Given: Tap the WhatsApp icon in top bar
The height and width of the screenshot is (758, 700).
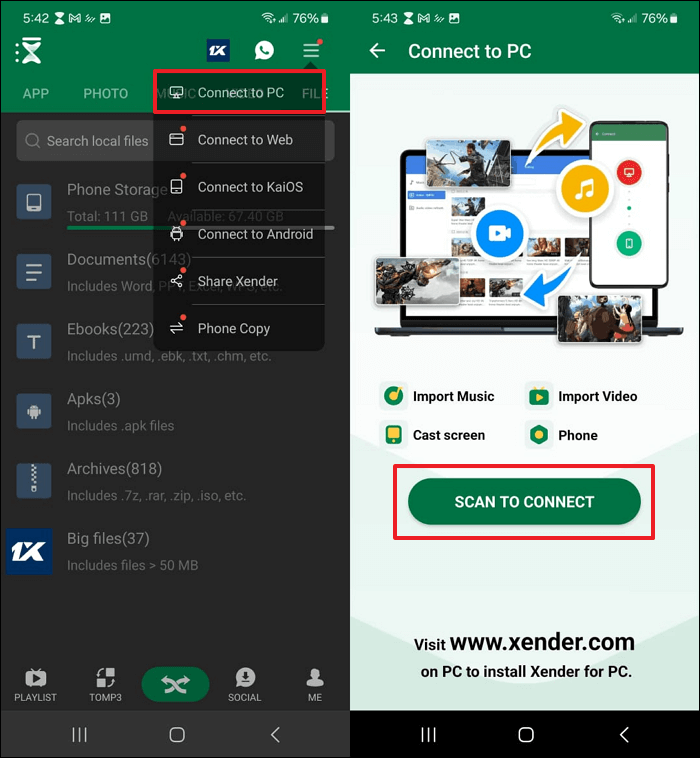Looking at the screenshot, I should coord(264,50).
